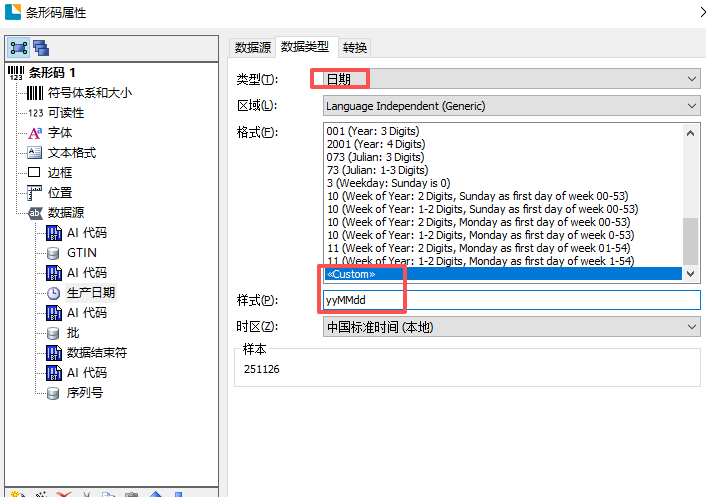Select the 文本格式 text format item
706x497 pixels.
(x=72, y=153)
